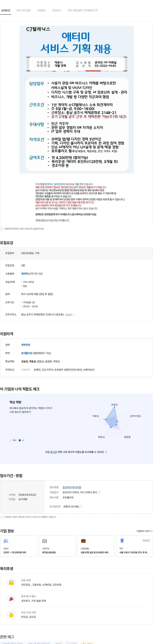This screenshot has width=153, height=644.
Task: Click the 문의 link in the notice
Action: pyautogui.click(x=35, y=229)
